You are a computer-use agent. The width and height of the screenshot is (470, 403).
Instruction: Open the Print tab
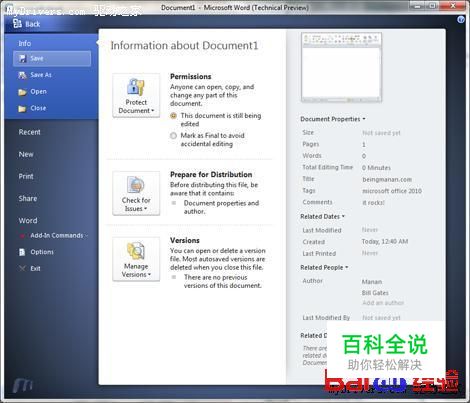[26, 177]
